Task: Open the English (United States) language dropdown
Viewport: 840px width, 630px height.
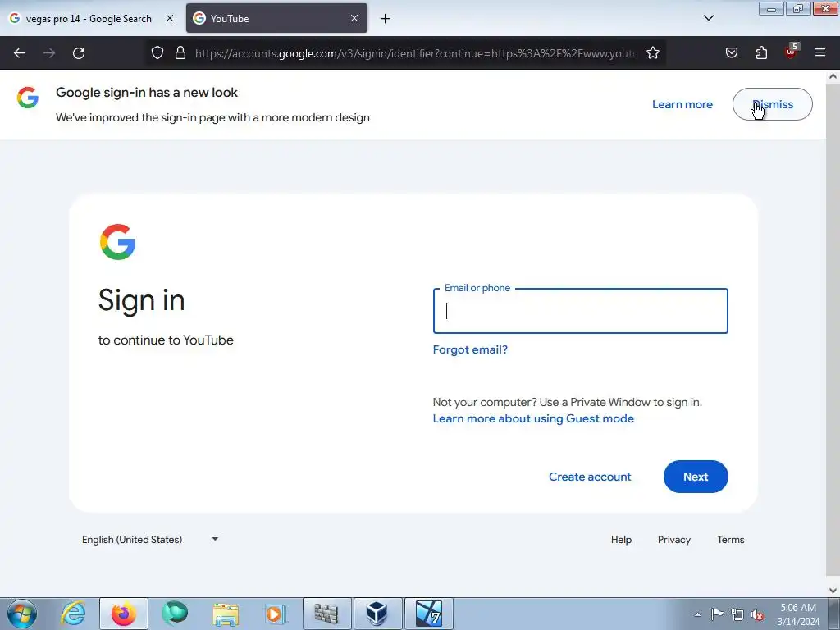Action: tap(150, 540)
